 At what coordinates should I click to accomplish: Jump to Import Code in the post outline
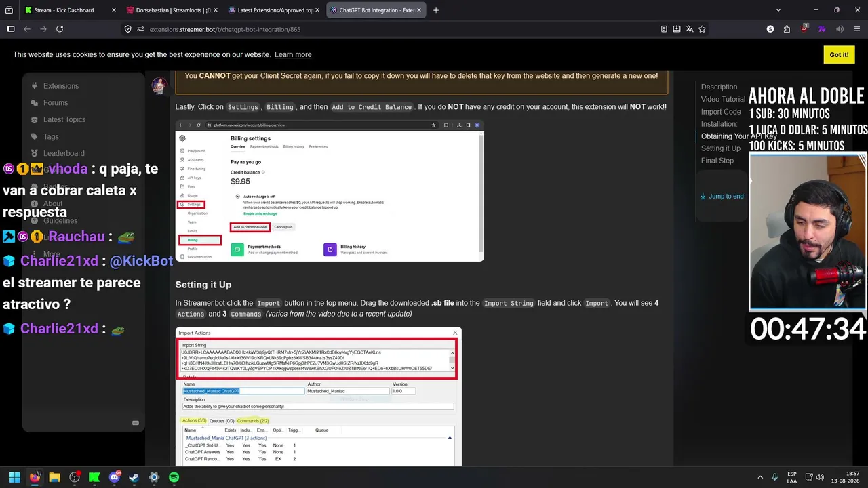(721, 112)
